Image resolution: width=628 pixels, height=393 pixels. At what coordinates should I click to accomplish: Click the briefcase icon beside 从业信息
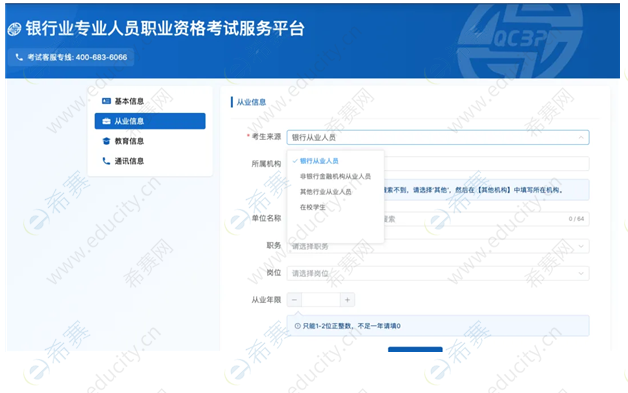[x=106, y=121]
